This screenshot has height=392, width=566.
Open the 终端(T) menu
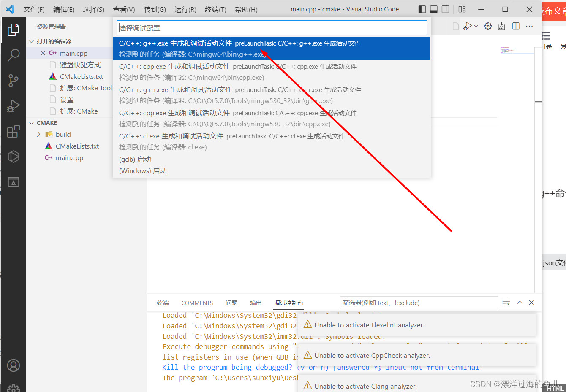tap(215, 9)
